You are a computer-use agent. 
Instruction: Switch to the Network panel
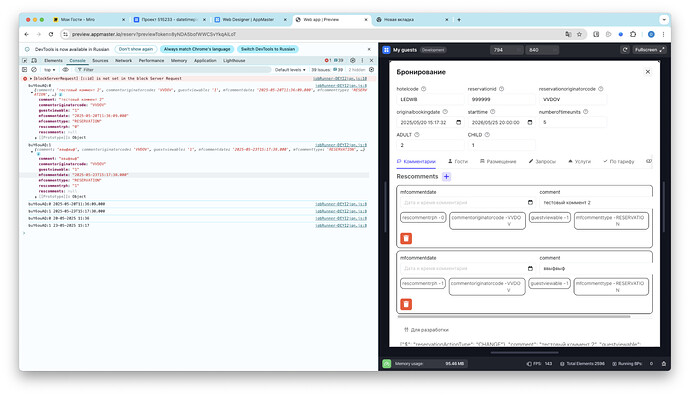coord(123,60)
